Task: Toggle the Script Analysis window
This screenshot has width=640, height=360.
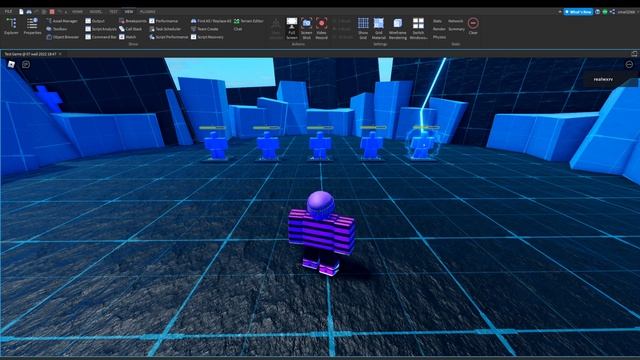Action: tap(101, 29)
